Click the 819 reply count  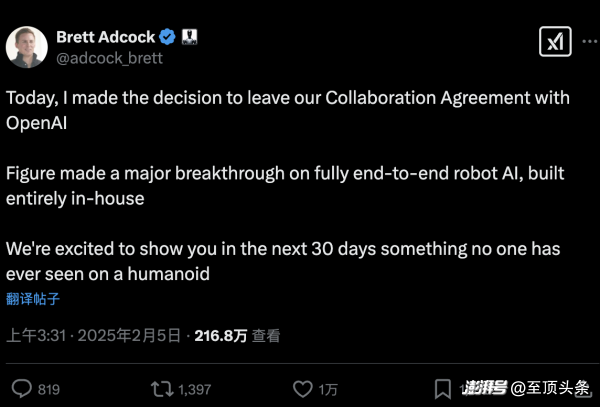click(x=48, y=388)
